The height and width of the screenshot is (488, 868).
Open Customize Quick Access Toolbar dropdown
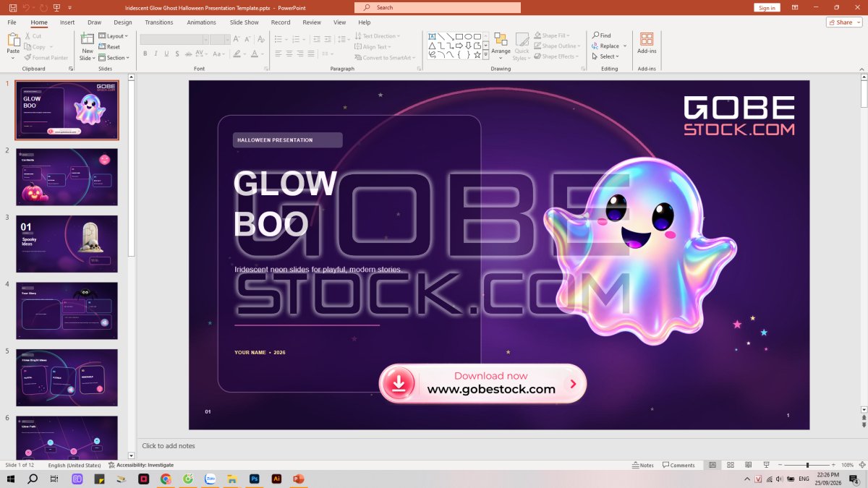click(70, 7)
